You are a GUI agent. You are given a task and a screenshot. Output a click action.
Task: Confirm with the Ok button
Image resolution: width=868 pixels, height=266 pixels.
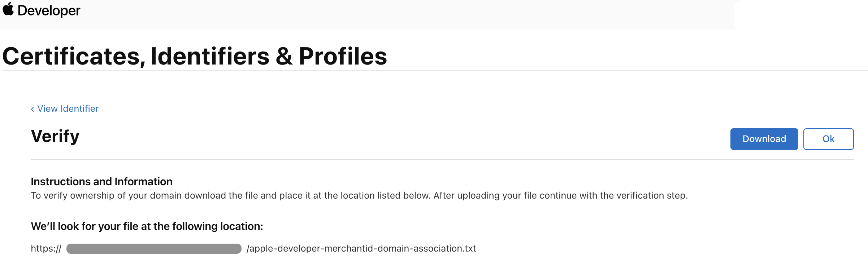click(828, 139)
